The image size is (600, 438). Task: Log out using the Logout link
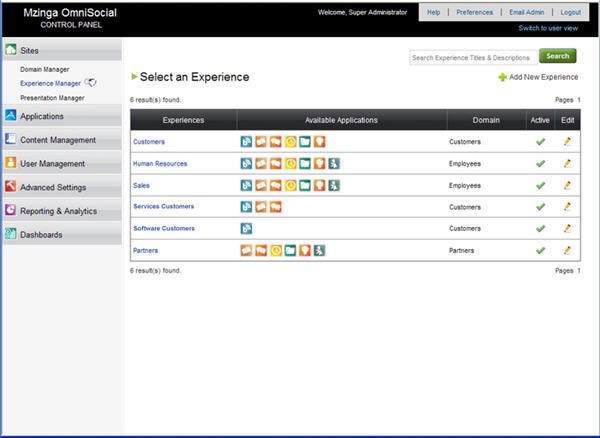click(x=571, y=12)
